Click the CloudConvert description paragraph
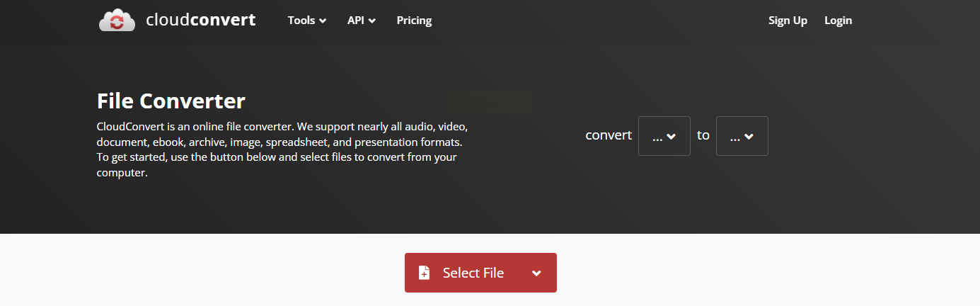 (x=283, y=149)
